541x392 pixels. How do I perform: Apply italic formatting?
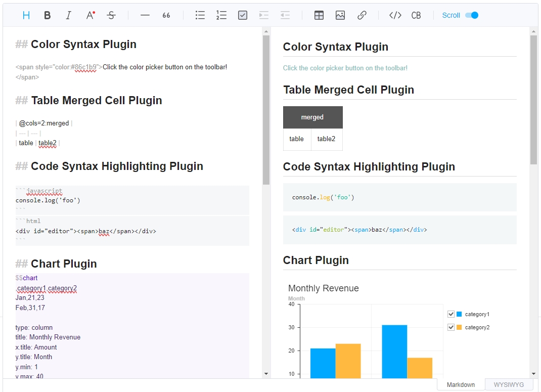(x=69, y=15)
